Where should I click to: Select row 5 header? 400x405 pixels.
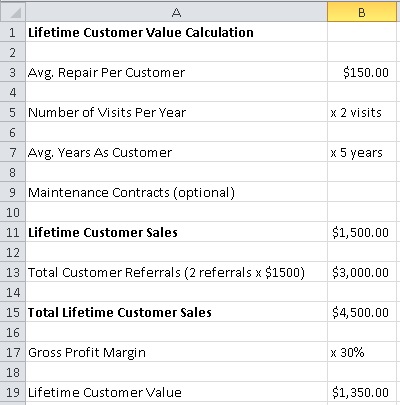point(13,112)
